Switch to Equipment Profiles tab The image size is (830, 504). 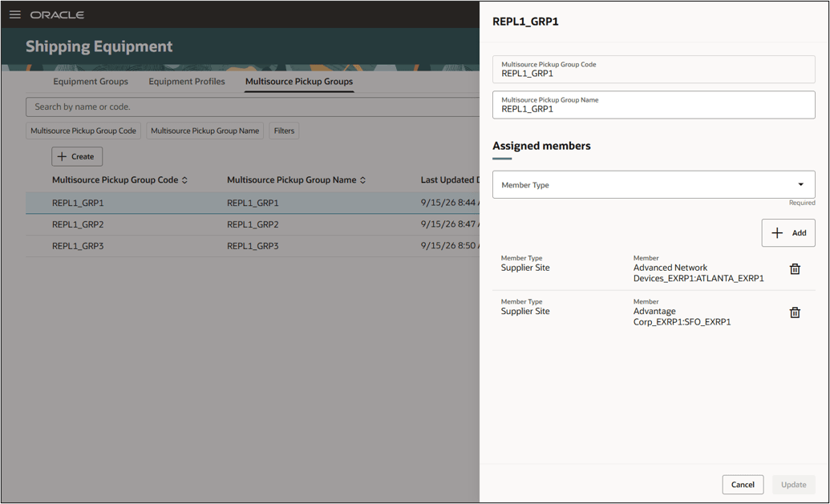(x=187, y=82)
